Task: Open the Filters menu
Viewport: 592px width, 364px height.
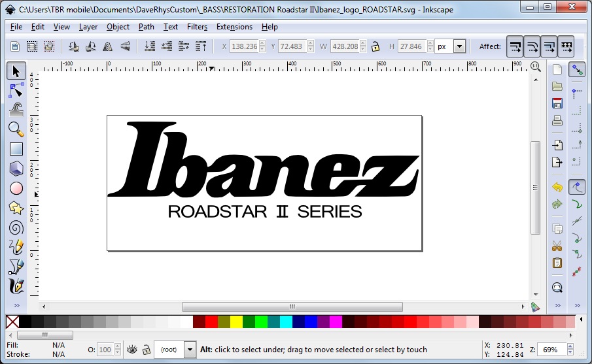Action: 197,27
